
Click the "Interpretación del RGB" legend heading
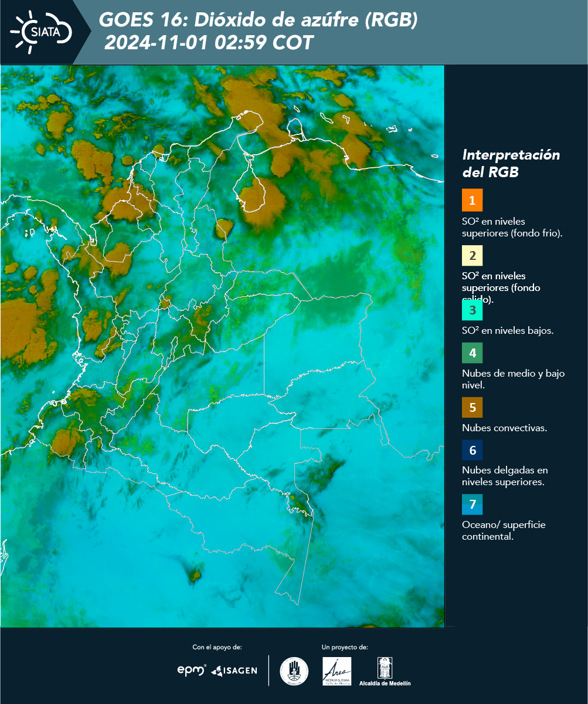(511, 164)
